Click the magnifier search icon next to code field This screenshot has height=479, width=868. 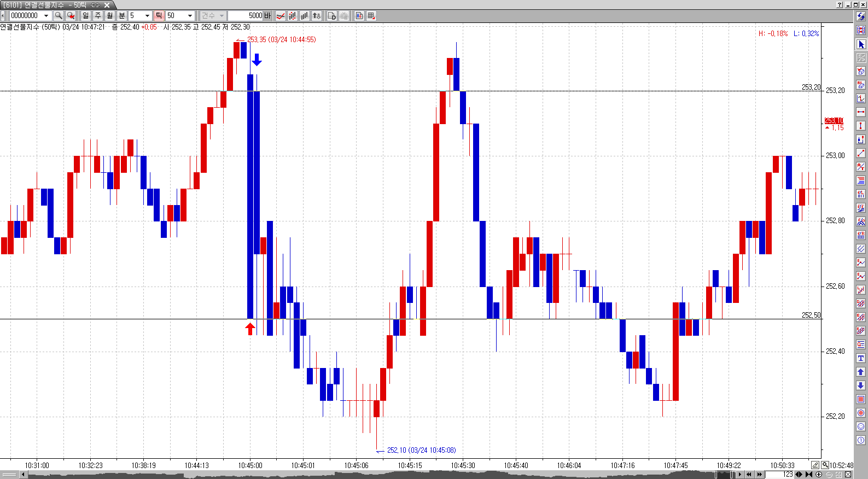59,16
